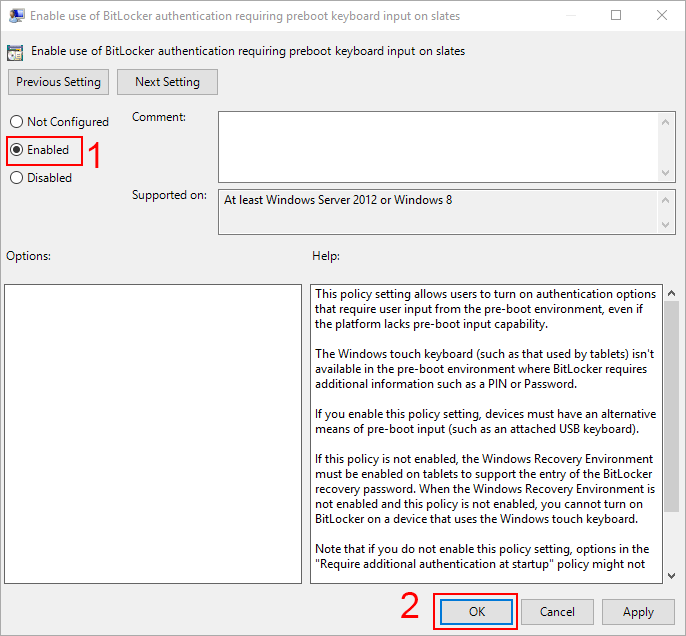
Task: Click the Help paragraph about Windows touch keyboard
Action: coord(484,369)
